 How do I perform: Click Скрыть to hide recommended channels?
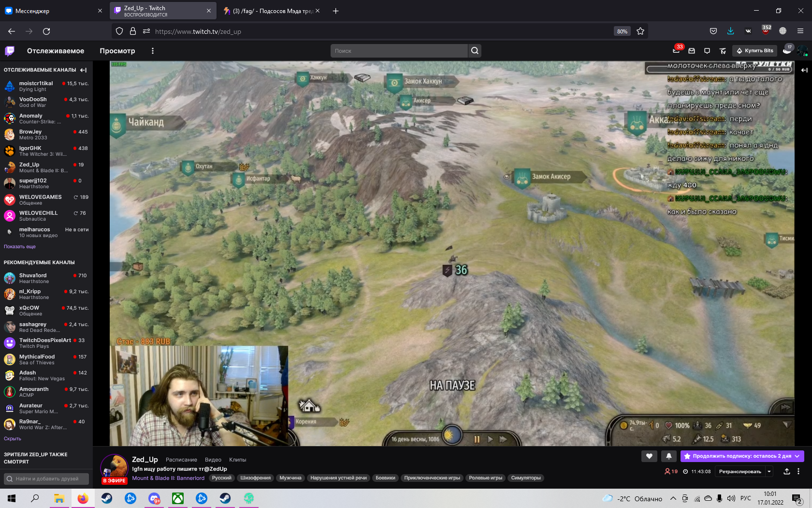[x=13, y=439]
